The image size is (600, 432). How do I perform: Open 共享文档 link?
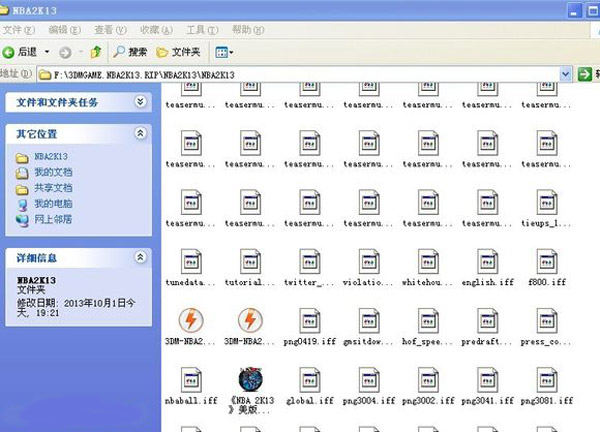point(53,188)
